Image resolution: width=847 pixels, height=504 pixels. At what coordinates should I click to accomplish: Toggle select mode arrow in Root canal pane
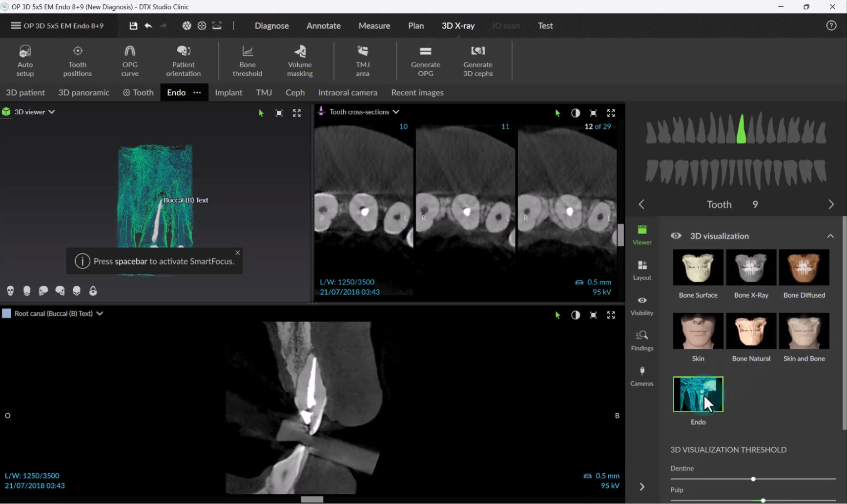tap(558, 315)
